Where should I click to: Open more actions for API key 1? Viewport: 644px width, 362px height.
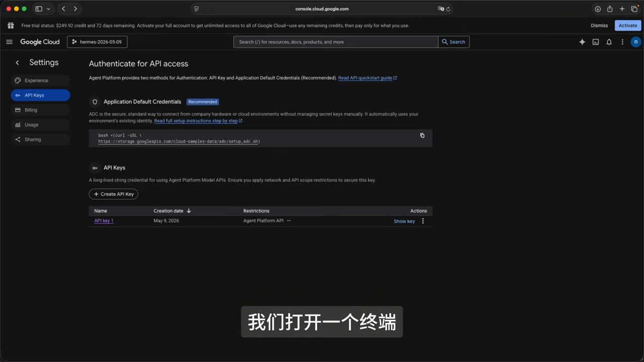click(x=423, y=221)
